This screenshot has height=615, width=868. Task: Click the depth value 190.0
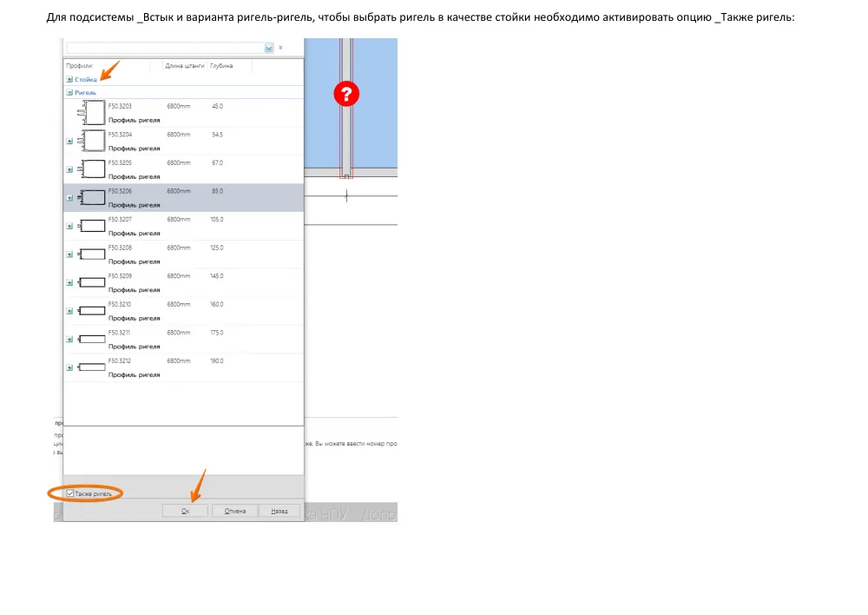(217, 360)
